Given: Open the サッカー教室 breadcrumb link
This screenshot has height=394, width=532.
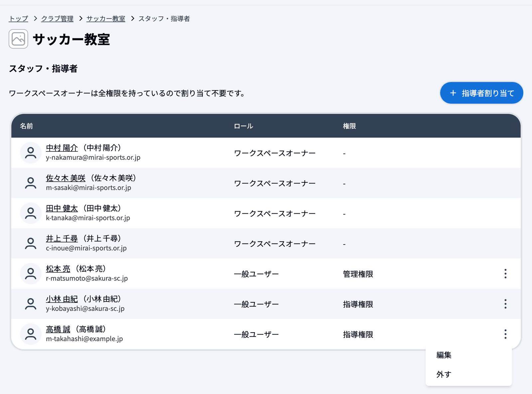Looking at the screenshot, I should coord(106,19).
